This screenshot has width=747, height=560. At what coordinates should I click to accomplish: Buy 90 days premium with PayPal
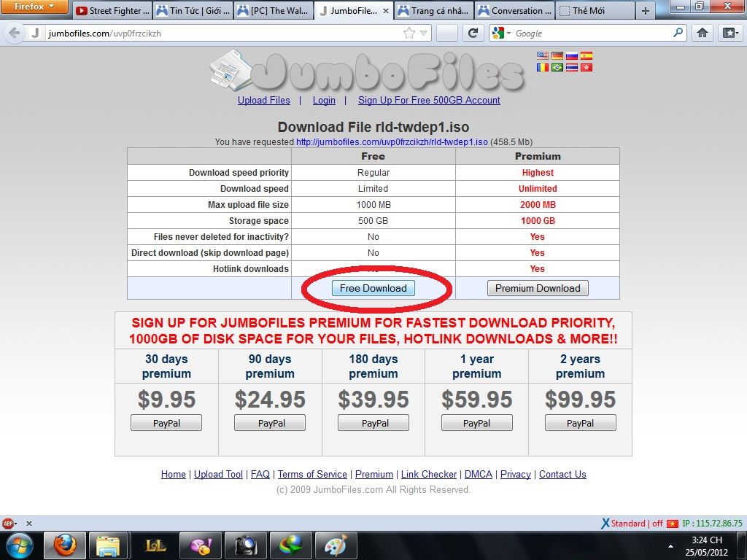[x=270, y=423]
